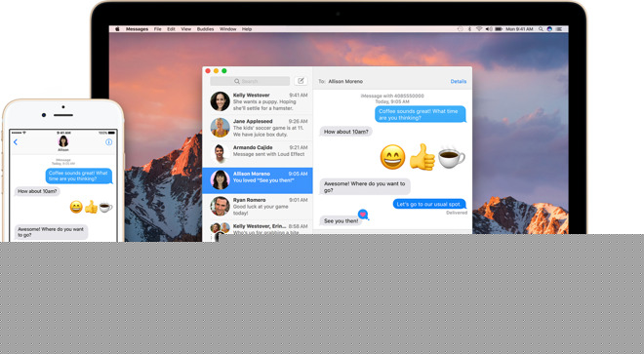Click the green zoom button of Messages window
This screenshot has width=644, height=354.
224,71
